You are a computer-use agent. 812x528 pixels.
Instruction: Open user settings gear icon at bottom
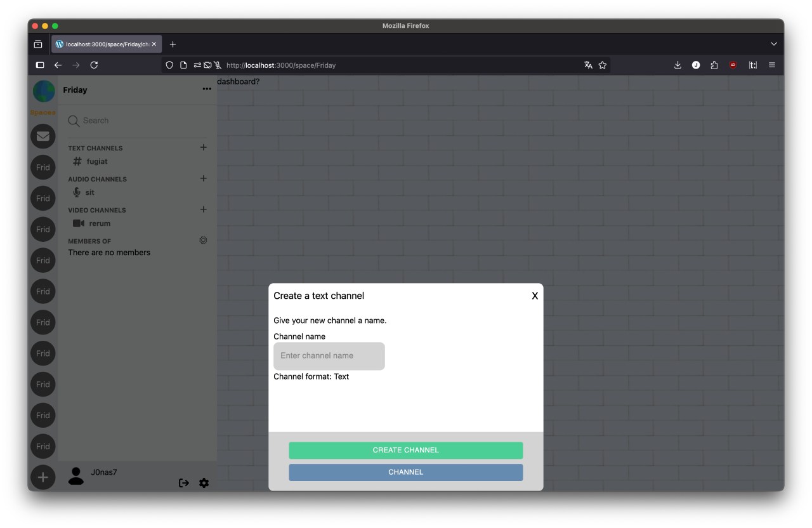click(x=204, y=483)
